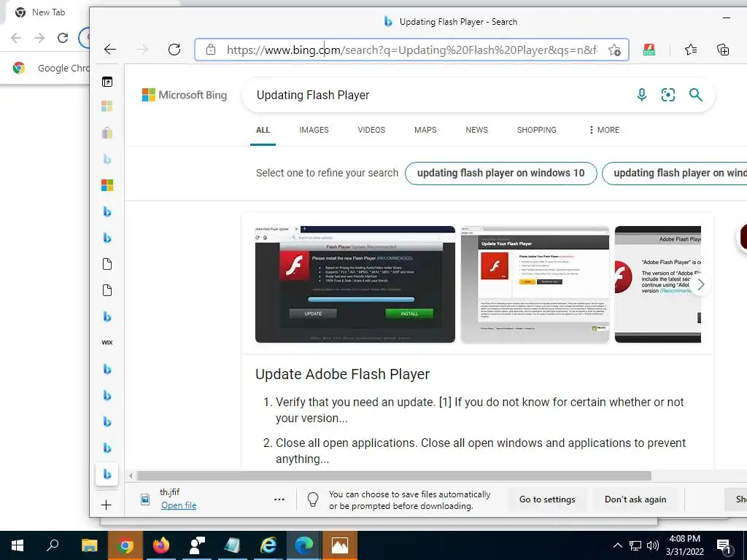Search by voice with microphone icon
This screenshot has height=560, width=747.
tap(642, 95)
